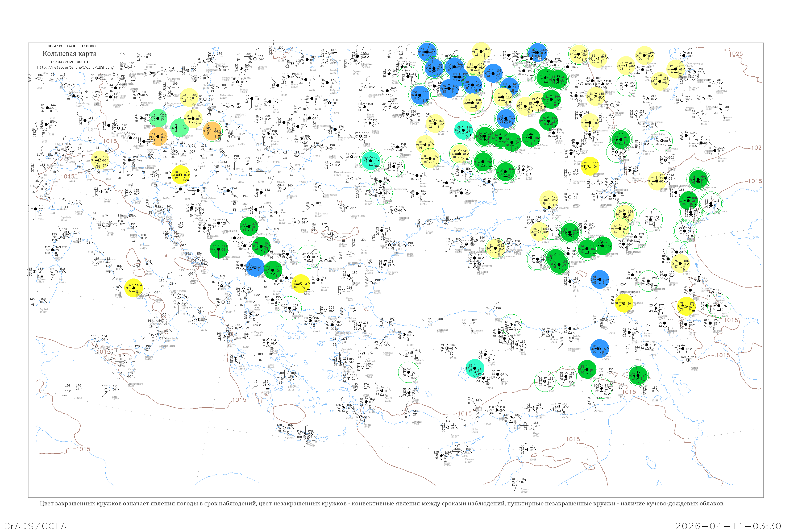Click the pale-yellow circle at Dresden-Klotzsche
Image resolution: width=798 pixels, height=532 pixels.
point(189,97)
